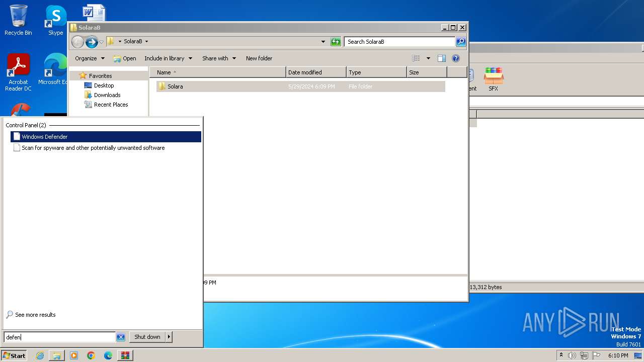Open Word document on desktop

[94, 13]
